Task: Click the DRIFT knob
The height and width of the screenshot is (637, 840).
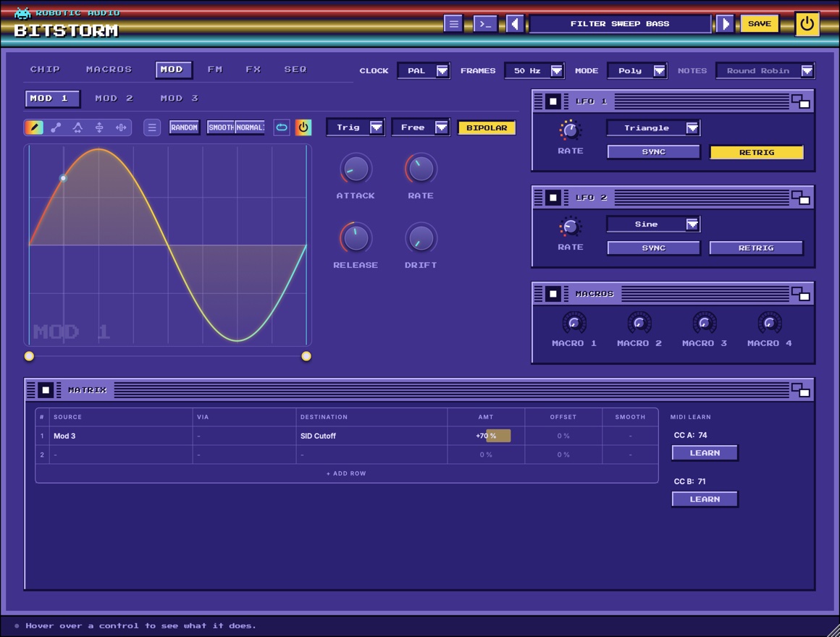Action: (421, 238)
